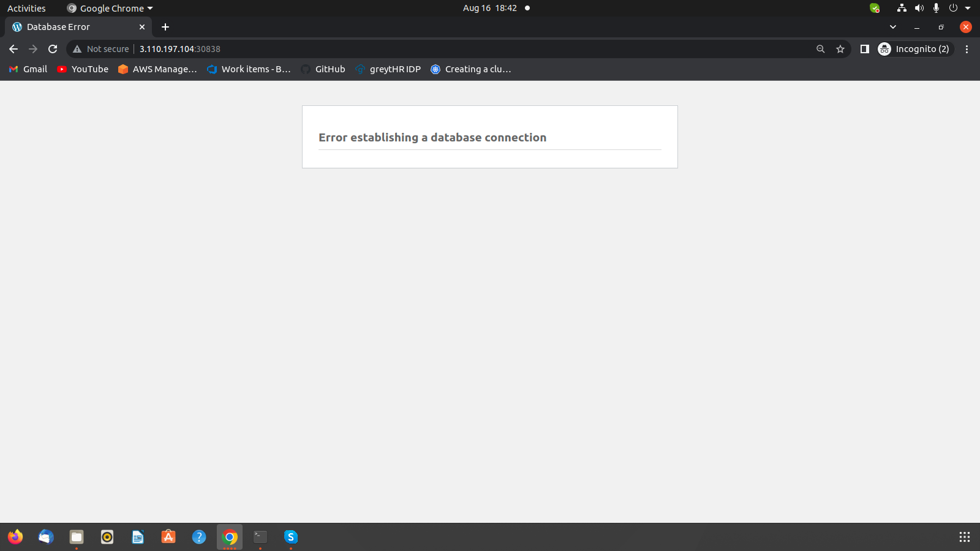The width and height of the screenshot is (980, 551).
Task: Expand the system power menu arrow
Action: coord(968,8)
